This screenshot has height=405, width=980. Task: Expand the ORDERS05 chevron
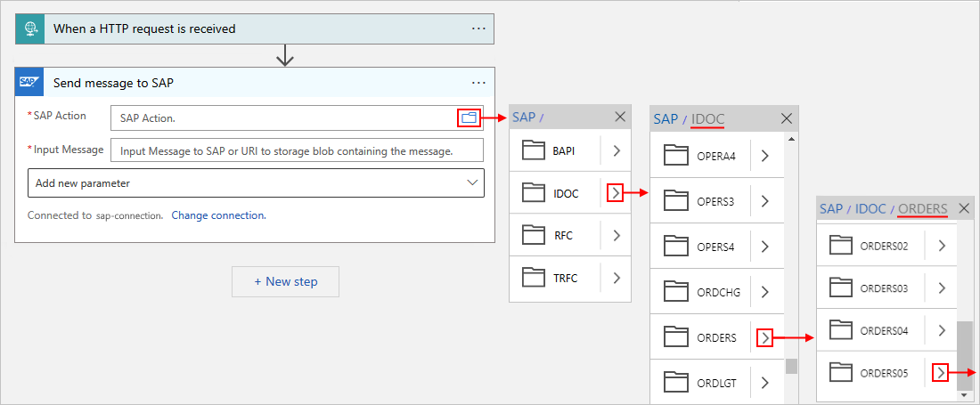click(x=941, y=373)
